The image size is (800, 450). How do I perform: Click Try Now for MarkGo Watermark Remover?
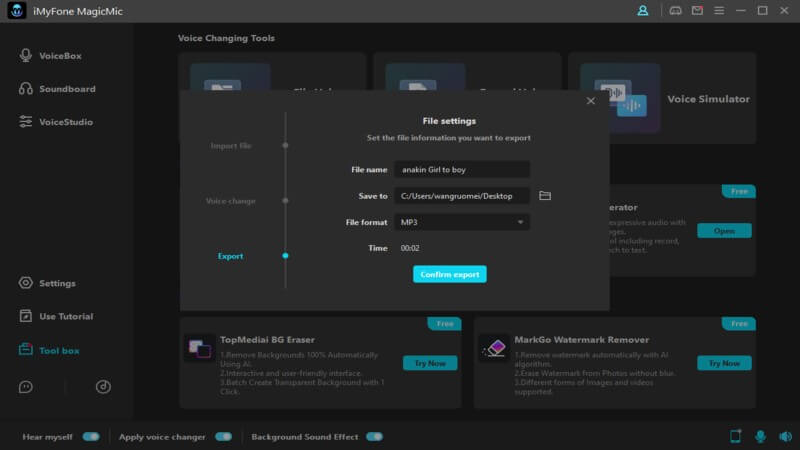724,363
